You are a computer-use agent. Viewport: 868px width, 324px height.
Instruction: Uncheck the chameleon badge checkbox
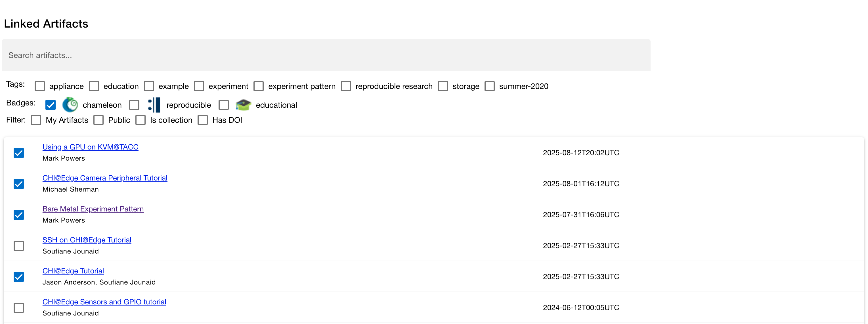coord(50,105)
